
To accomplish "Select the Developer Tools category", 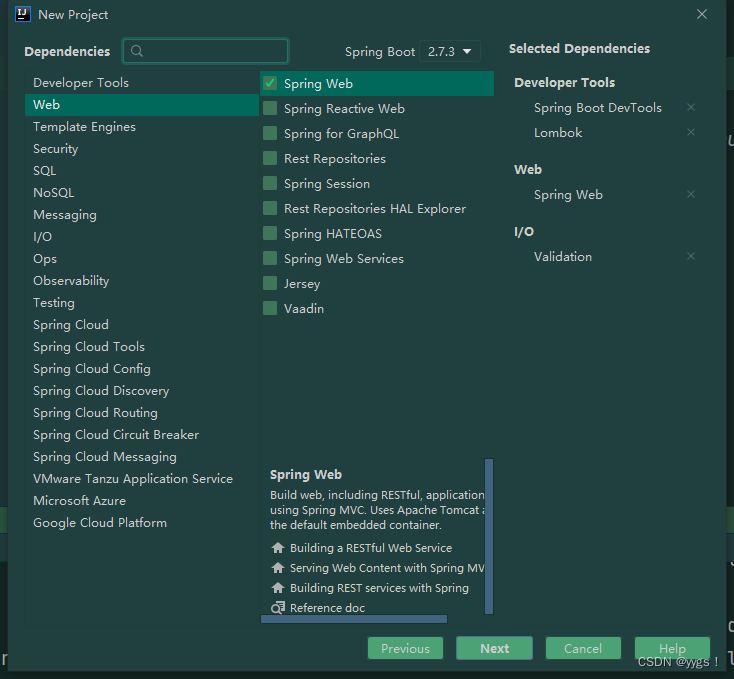I will click(x=142, y=83).
